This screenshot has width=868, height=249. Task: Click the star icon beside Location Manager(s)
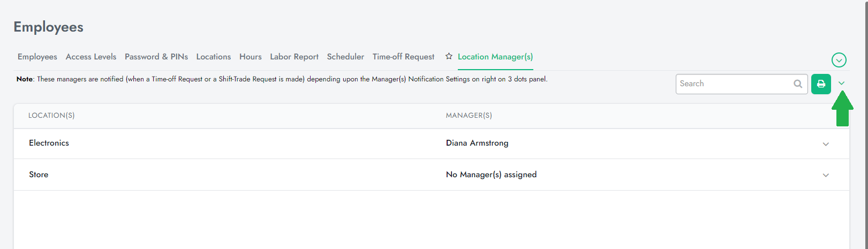coord(449,56)
